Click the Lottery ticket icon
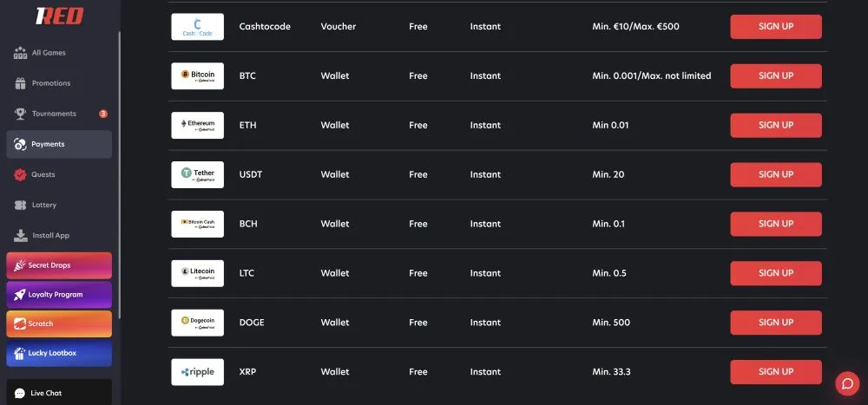The image size is (868, 405). pyautogui.click(x=21, y=206)
